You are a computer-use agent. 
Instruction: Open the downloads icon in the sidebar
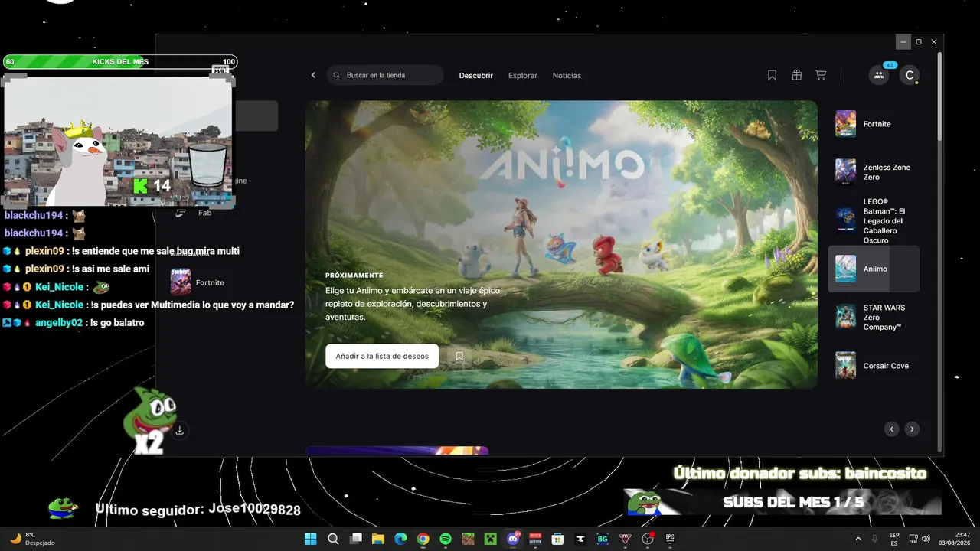[179, 430]
